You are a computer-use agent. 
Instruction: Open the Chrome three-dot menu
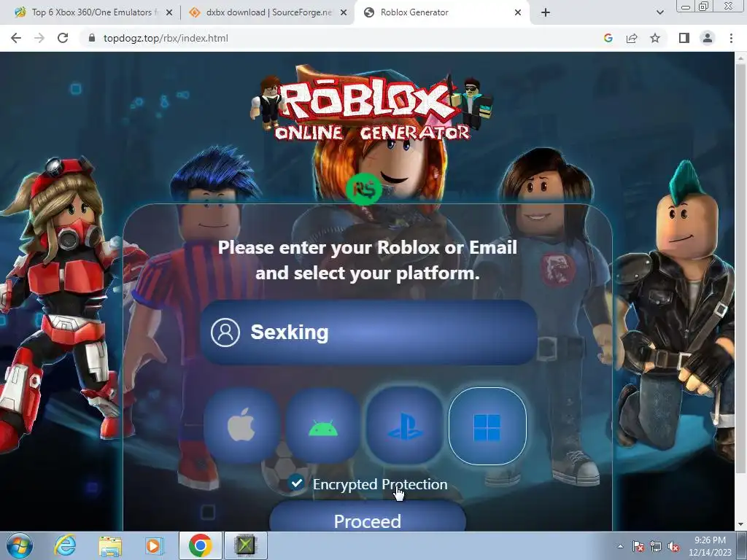point(731,38)
